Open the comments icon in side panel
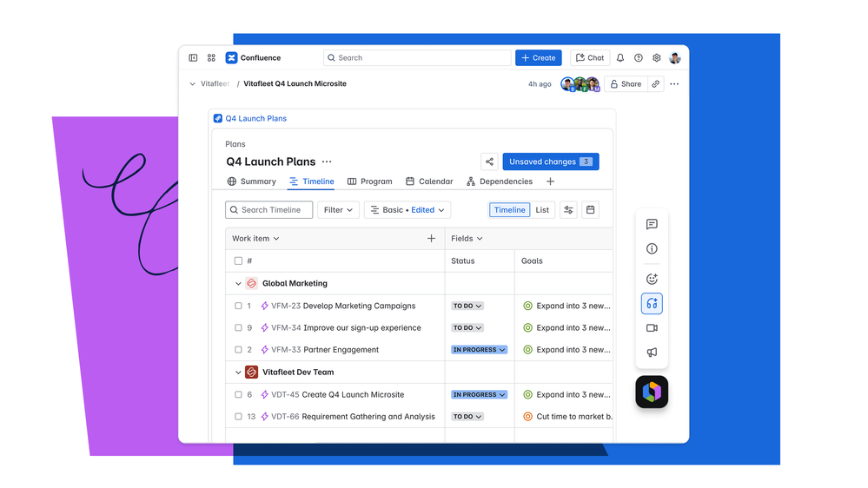 [652, 224]
